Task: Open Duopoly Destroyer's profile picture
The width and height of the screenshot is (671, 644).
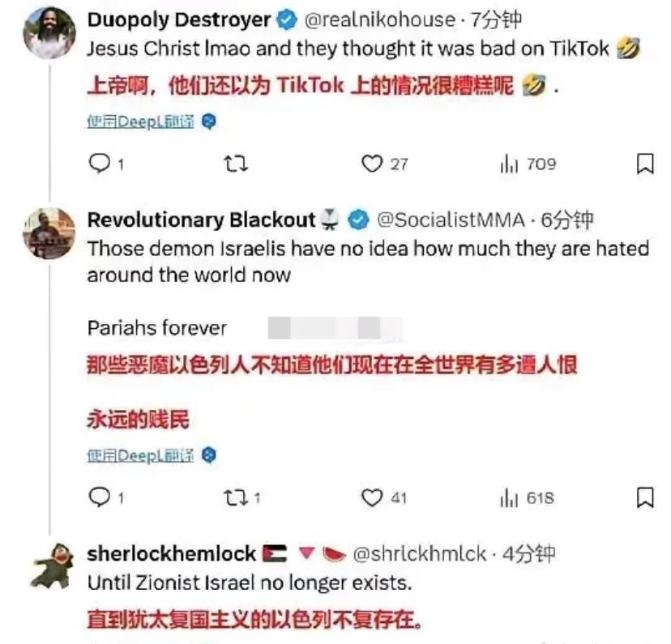Action: coord(49,32)
